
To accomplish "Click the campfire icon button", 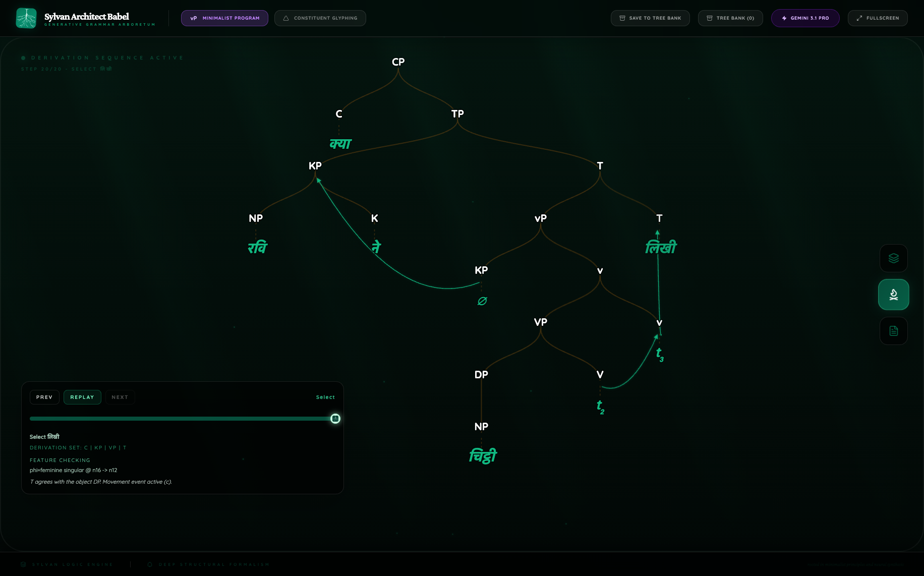I will [893, 295].
